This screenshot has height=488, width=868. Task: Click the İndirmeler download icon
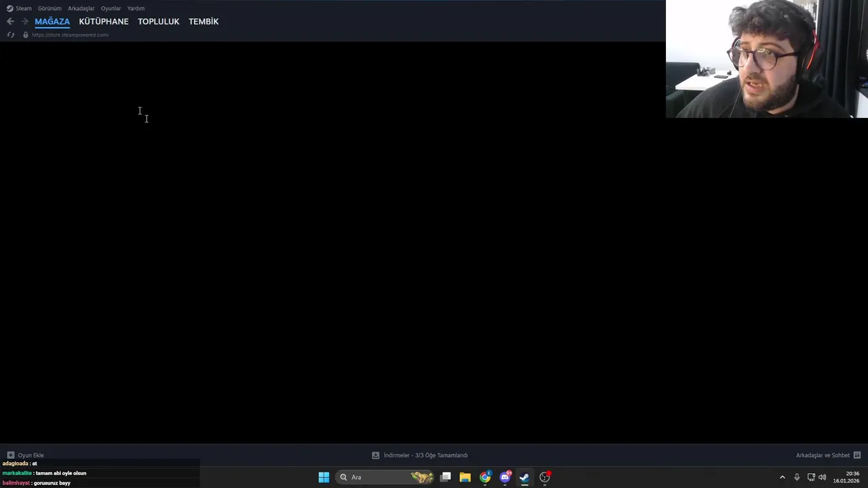[376, 455]
